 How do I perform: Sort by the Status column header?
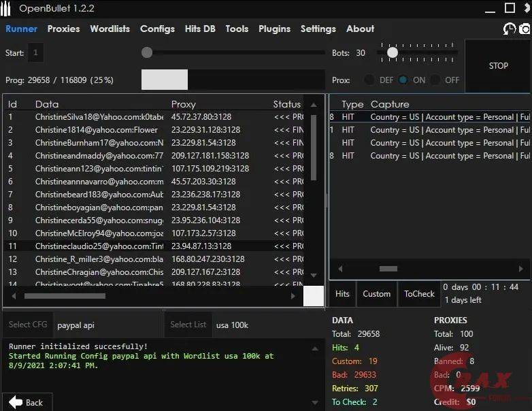pyautogui.click(x=287, y=104)
